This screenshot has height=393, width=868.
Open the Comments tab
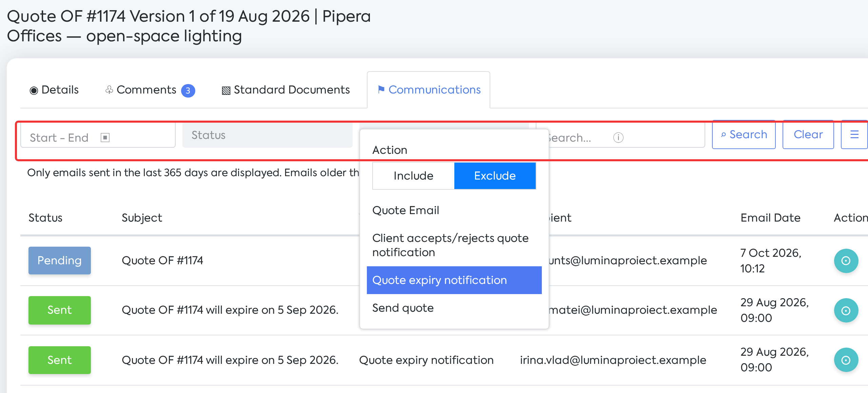point(150,90)
